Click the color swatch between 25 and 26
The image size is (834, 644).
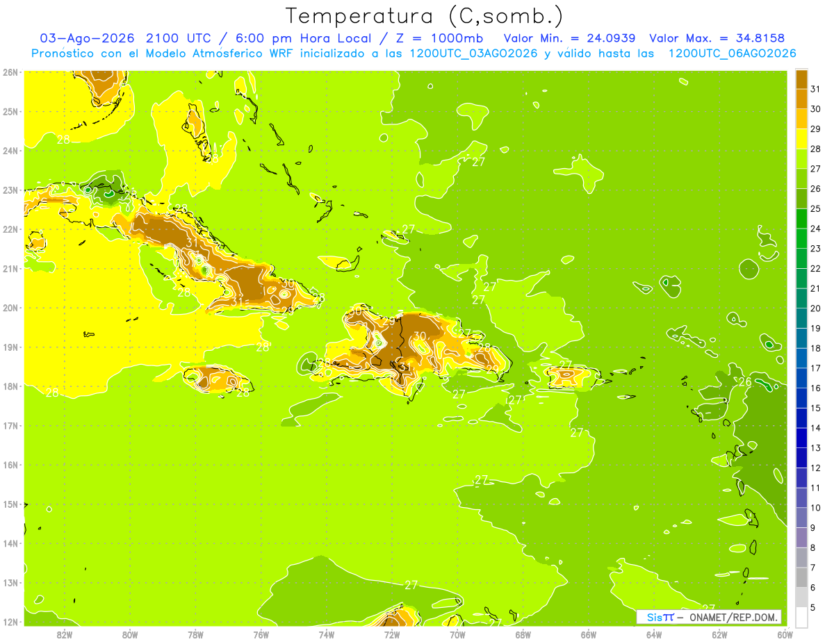(x=801, y=199)
